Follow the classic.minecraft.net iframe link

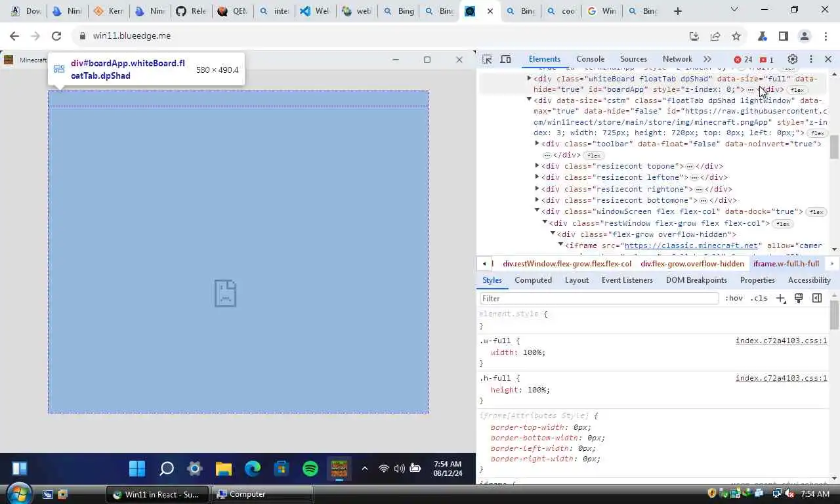(692, 245)
